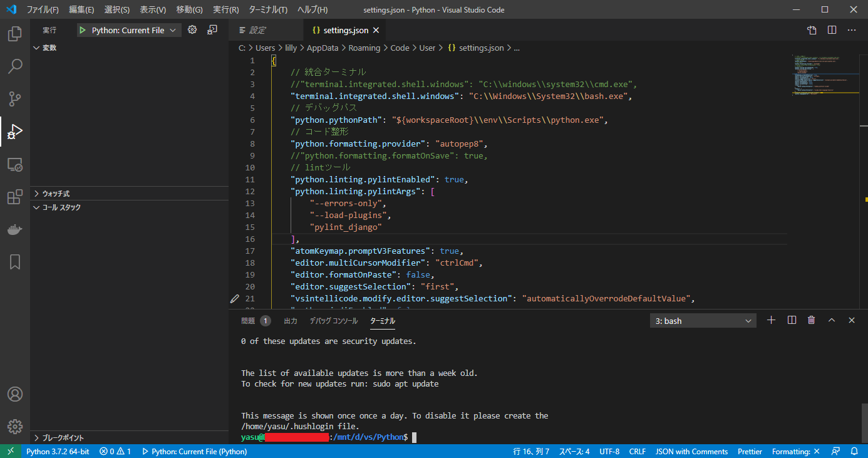Click the AppData breadcrumb segment
The height and width of the screenshot is (458, 868).
pyautogui.click(x=323, y=48)
